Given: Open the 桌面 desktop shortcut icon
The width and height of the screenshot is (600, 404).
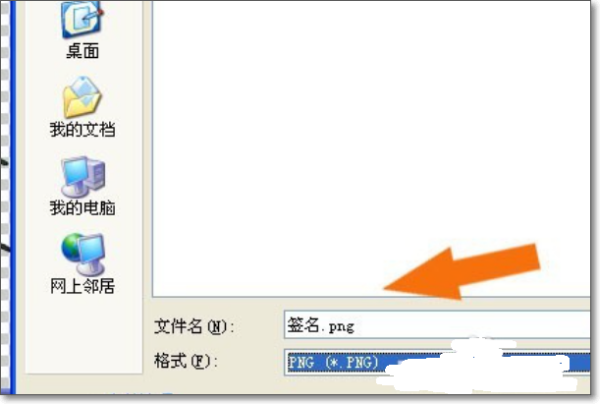Looking at the screenshot, I should [x=82, y=19].
